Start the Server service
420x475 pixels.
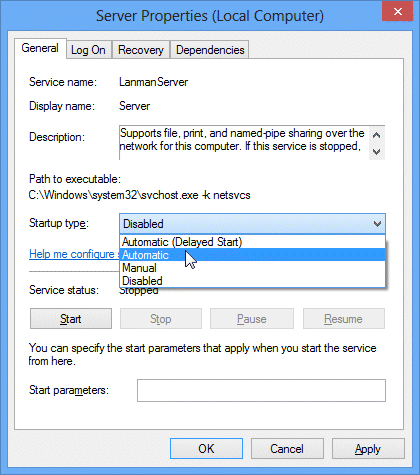pos(71,319)
